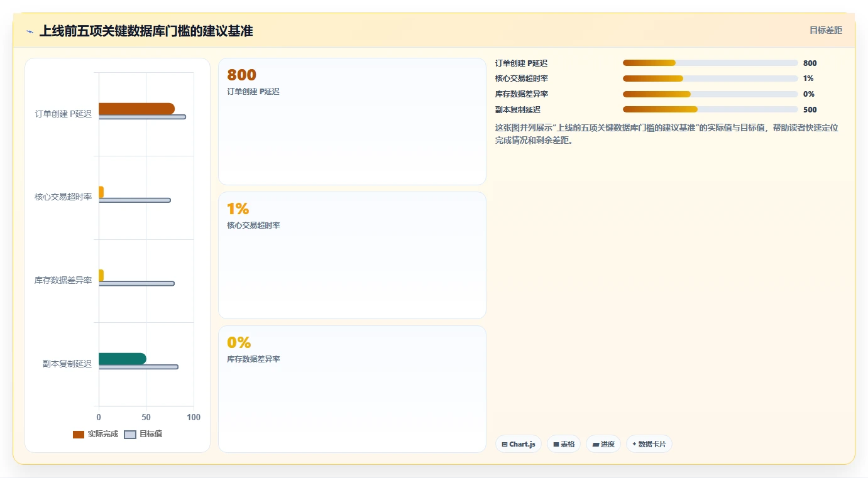Click the 核心交易超时率 label in progress list

[522, 79]
